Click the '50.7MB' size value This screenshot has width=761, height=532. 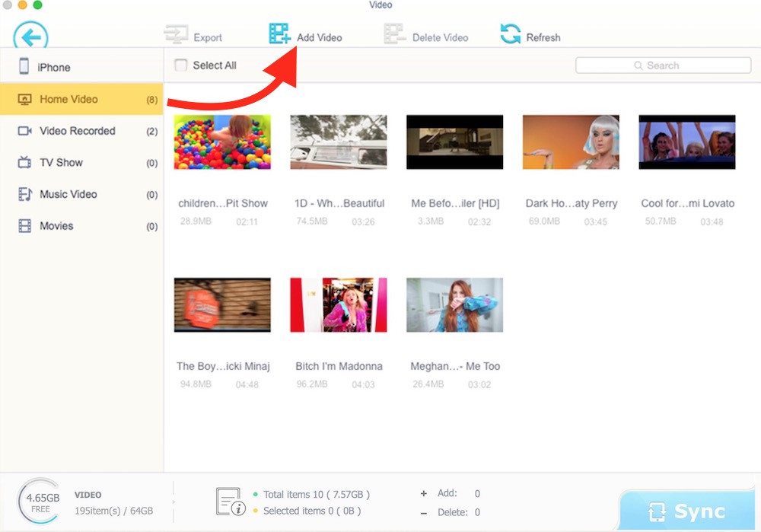point(661,221)
